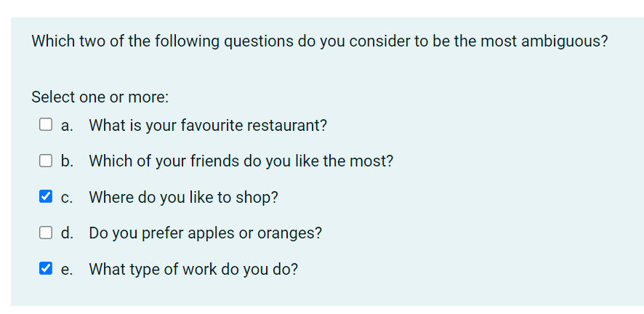Click the letter 'e.' answer marker

67,270
